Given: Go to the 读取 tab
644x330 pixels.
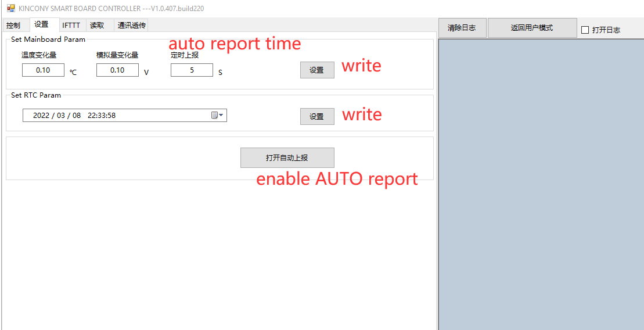Looking at the screenshot, I should pyautogui.click(x=97, y=26).
